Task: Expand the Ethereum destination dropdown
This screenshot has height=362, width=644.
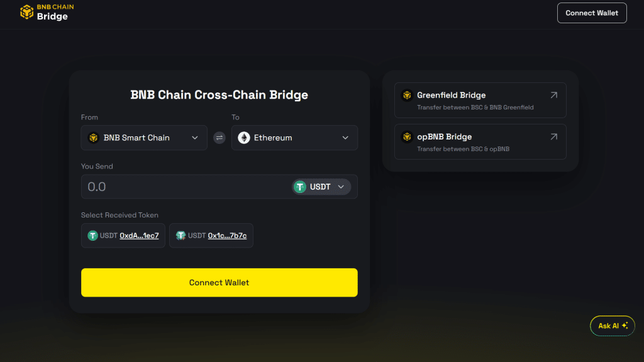Action: (x=294, y=138)
